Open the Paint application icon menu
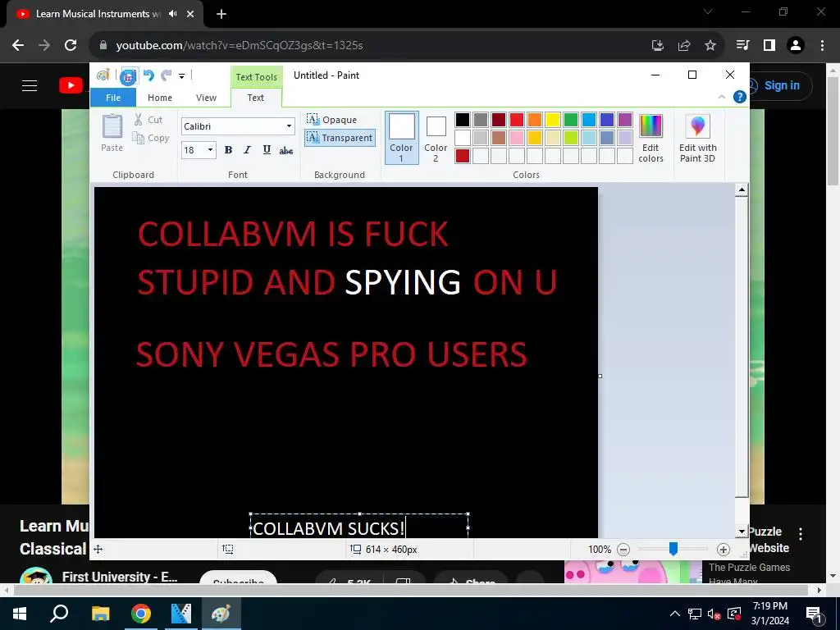Viewport: 840px width, 630px height. pyautogui.click(x=103, y=75)
